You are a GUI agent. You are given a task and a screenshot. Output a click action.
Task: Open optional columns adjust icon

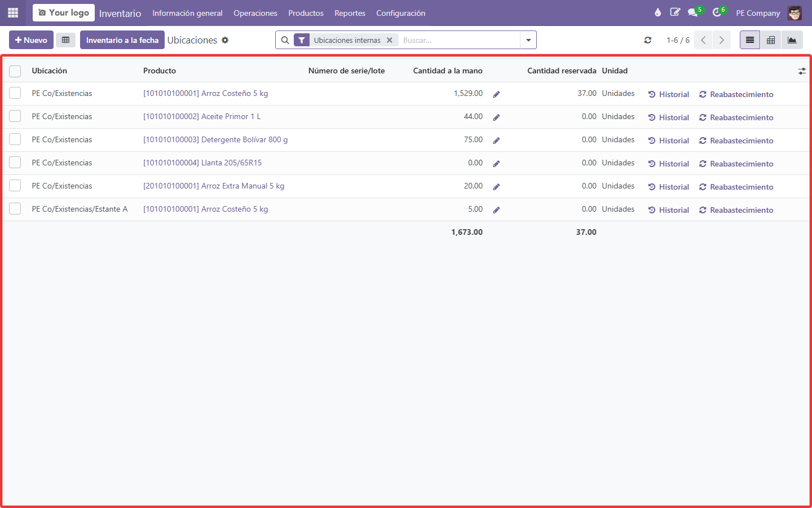(802, 71)
